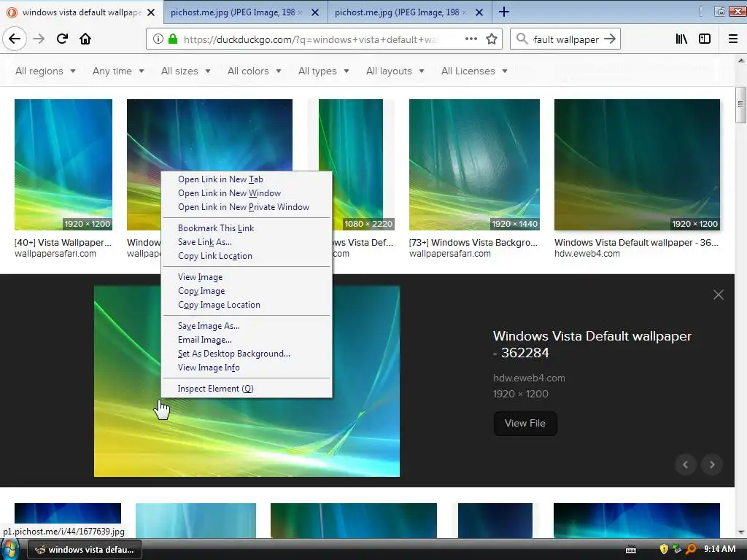Select Save Image As...

(x=247, y=326)
